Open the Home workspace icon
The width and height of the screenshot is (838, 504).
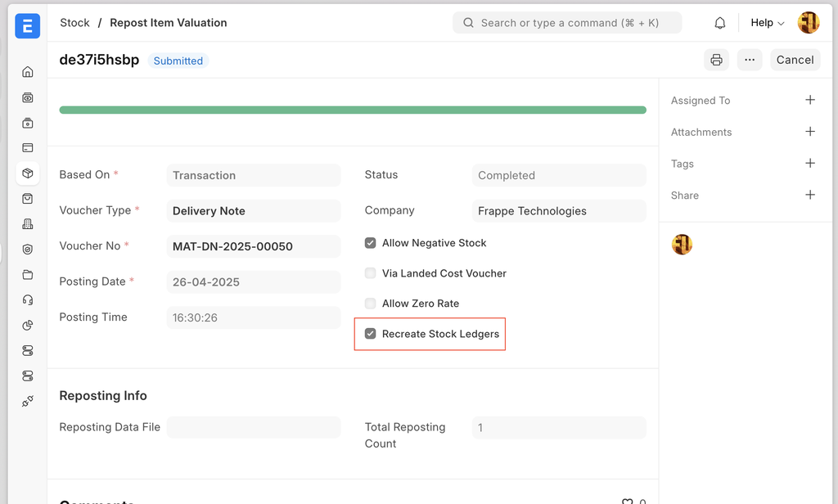[27, 72]
